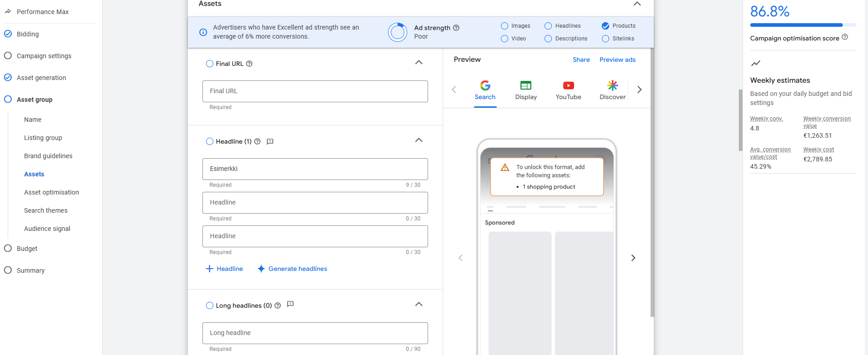Screen dimensions: 868x355
Task: Select the Images ad strength indicator
Action: pyautogui.click(x=505, y=26)
